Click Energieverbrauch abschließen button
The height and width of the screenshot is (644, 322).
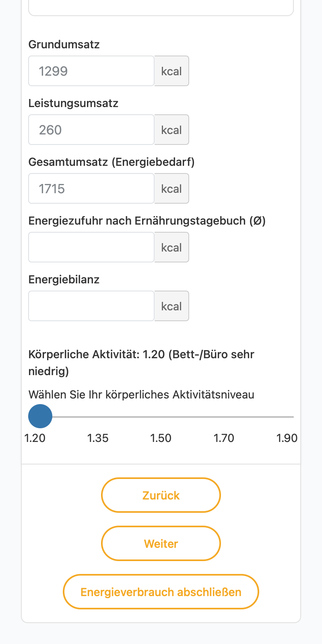click(x=161, y=592)
